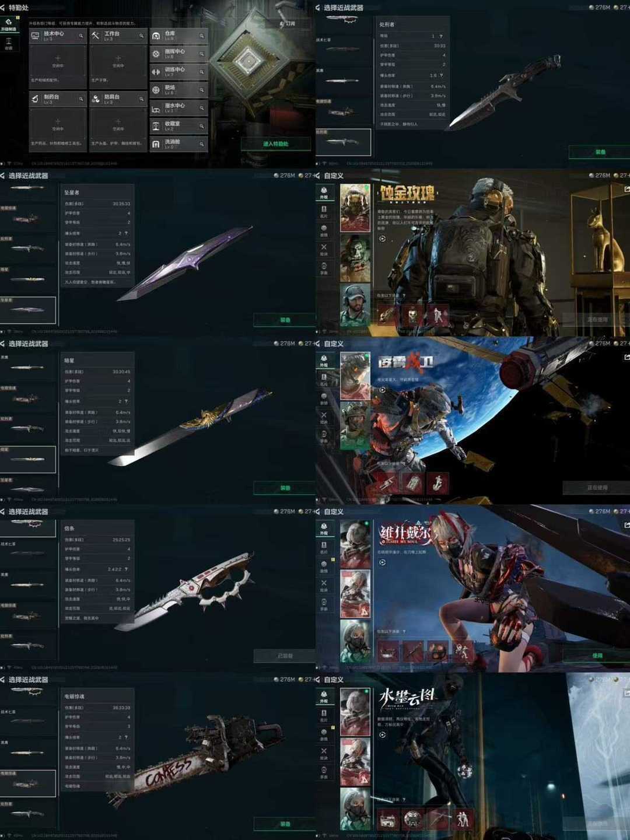
Task: Click the 进入特勤处 button
Action: (276, 143)
